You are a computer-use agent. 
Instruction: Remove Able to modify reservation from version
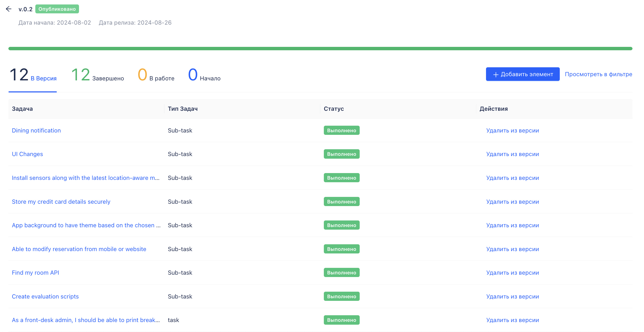[x=512, y=249]
